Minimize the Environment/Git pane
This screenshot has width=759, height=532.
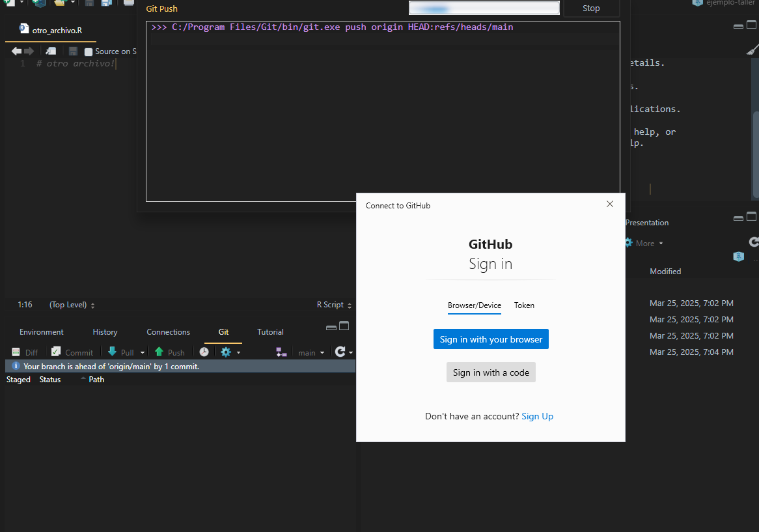331,328
